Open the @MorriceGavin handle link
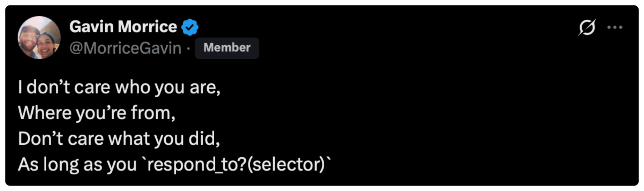 coord(125,48)
